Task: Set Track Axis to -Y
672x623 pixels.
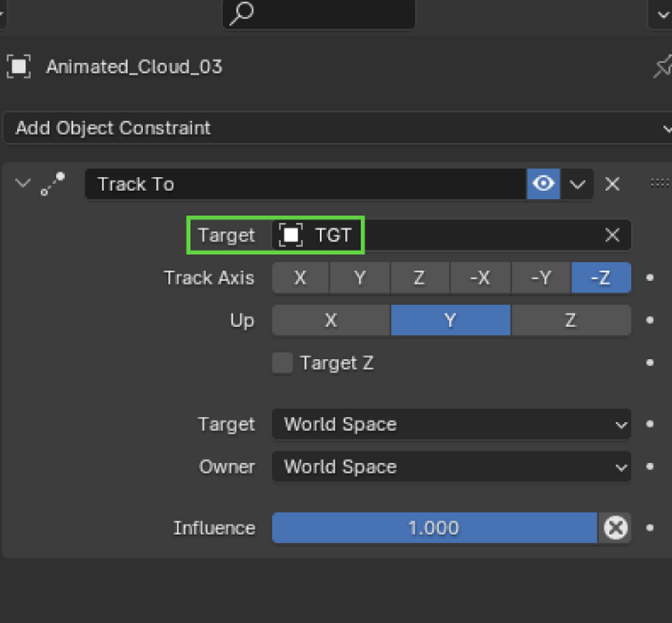Action: 541,277
